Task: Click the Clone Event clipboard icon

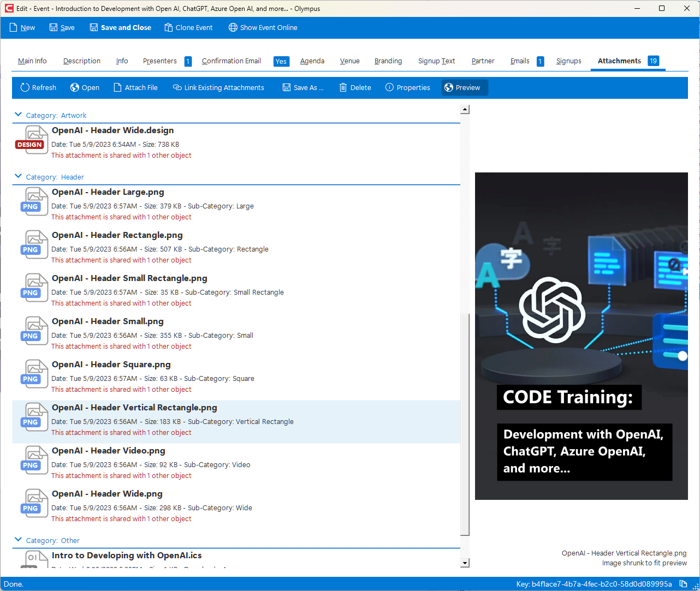Action: [169, 27]
